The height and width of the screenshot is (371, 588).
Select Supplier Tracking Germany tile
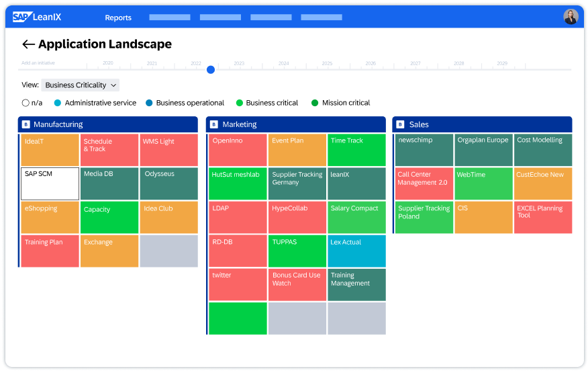pos(297,183)
